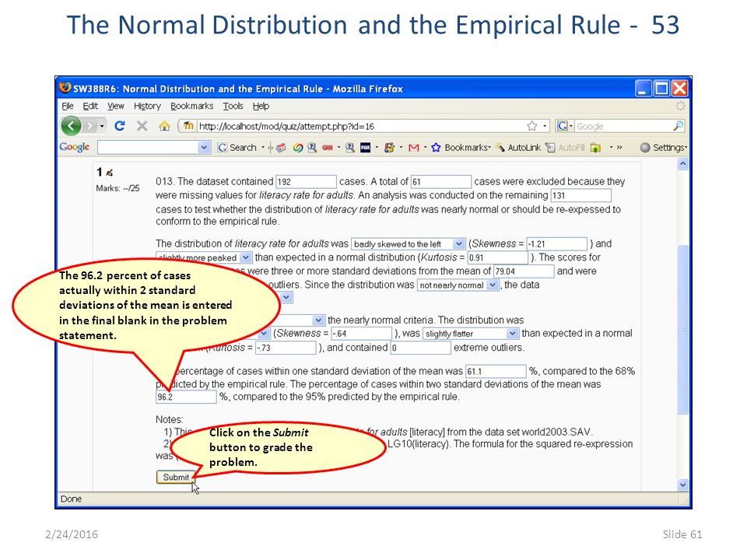Click the Skewness field showing -.64
Viewport: 747px width, 560px height.
(x=362, y=334)
